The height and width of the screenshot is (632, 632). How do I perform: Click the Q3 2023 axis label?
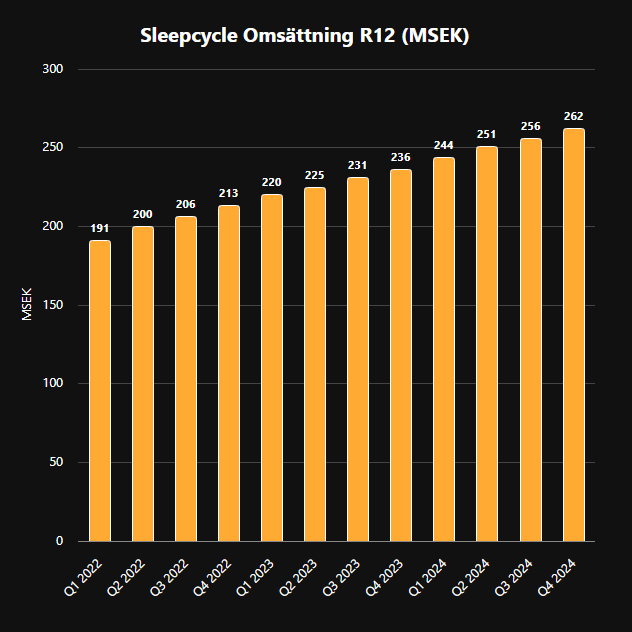click(341, 578)
